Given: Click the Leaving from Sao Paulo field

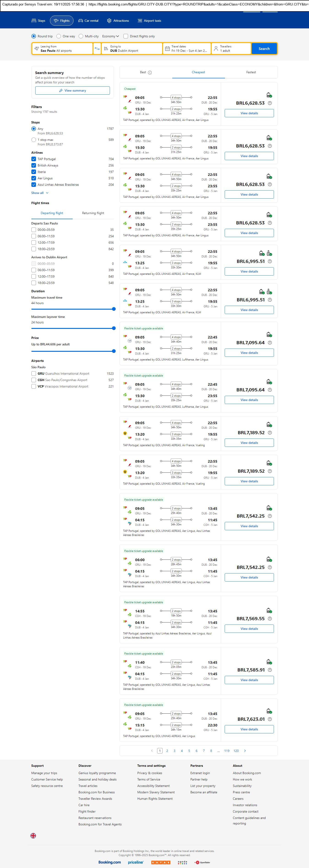Looking at the screenshot, I should pyautogui.click(x=62, y=49).
